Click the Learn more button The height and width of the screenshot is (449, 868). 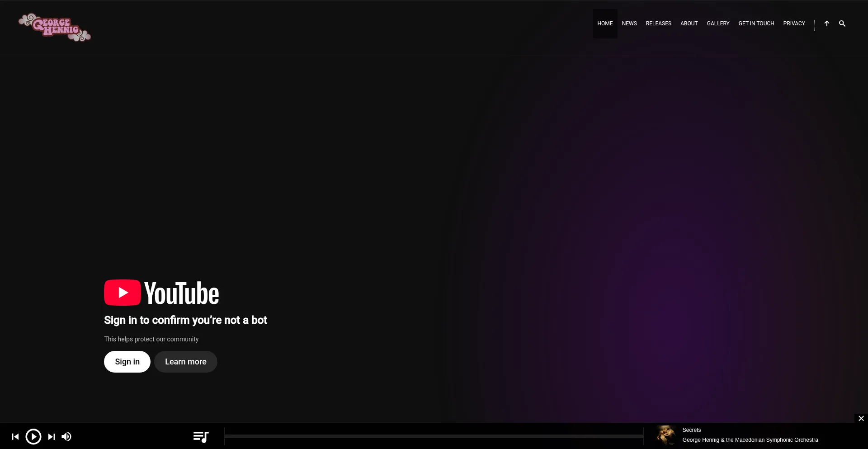click(x=185, y=362)
